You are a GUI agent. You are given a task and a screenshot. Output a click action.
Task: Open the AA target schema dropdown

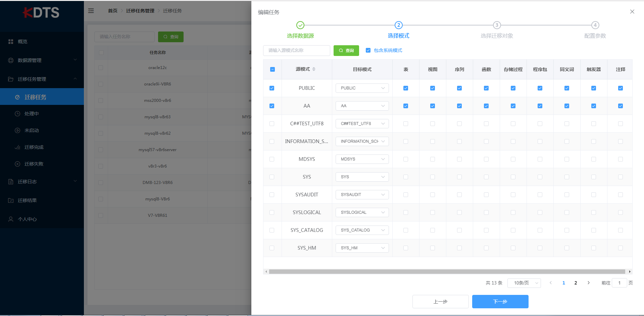pyautogui.click(x=362, y=106)
